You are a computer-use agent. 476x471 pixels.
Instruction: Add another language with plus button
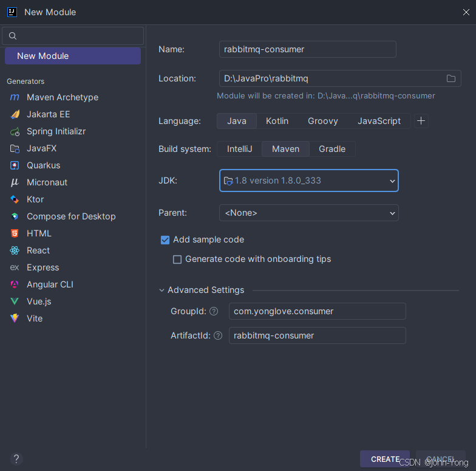point(421,121)
